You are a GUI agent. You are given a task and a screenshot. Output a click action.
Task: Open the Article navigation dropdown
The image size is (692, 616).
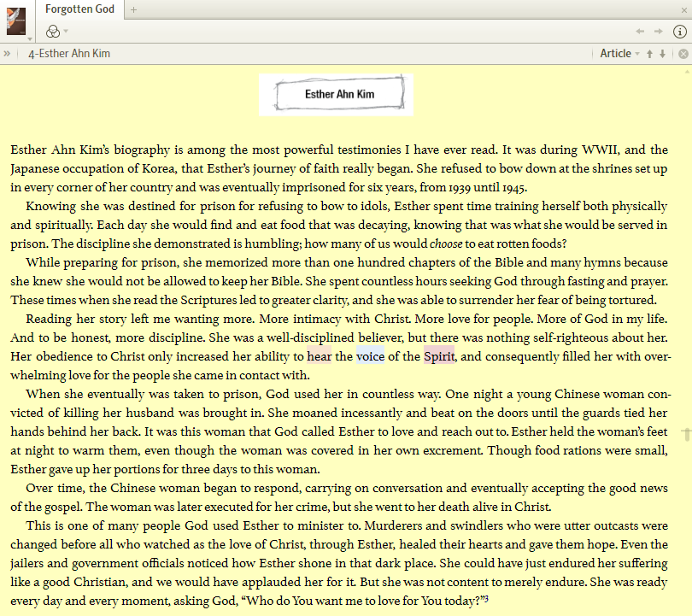(619, 53)
